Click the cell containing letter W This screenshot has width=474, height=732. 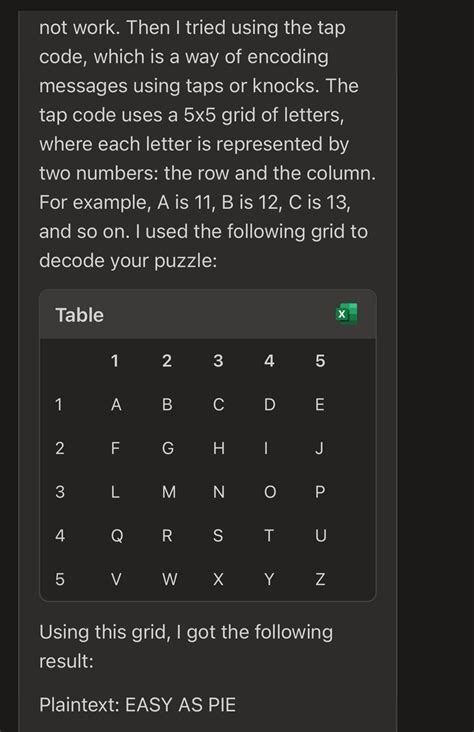pos(170,580)
